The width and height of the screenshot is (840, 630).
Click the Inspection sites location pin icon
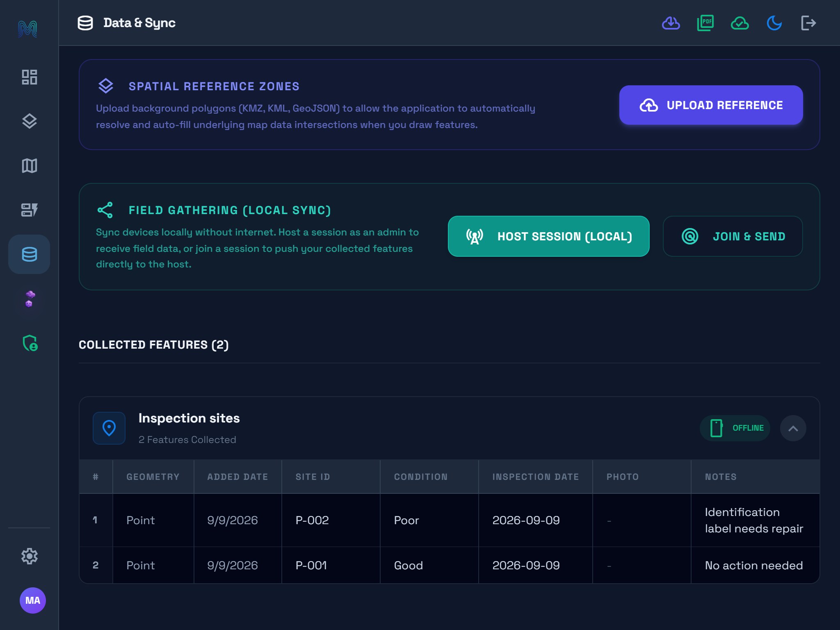point(109,428)
